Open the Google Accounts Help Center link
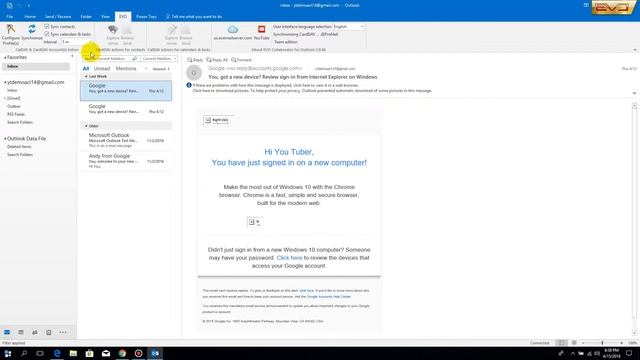 (x=329, y=297)
